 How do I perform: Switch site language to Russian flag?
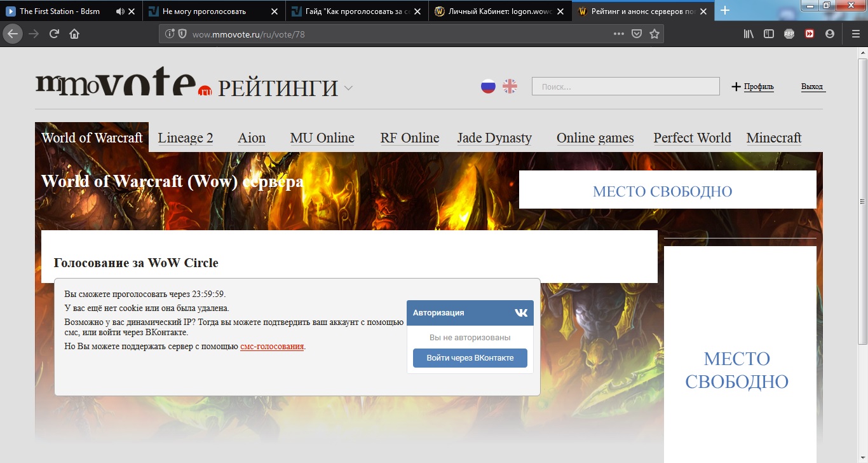tap(488, 86)
